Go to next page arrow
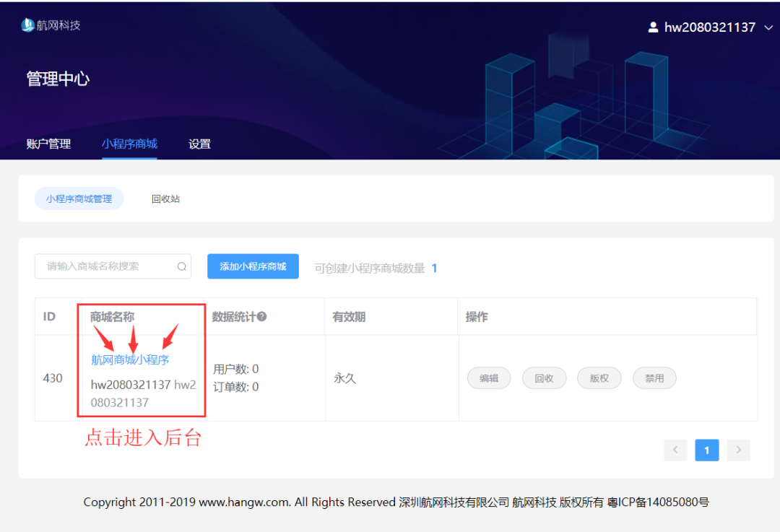780x532 pixels. pyautogui.click(x=738, y=450)
